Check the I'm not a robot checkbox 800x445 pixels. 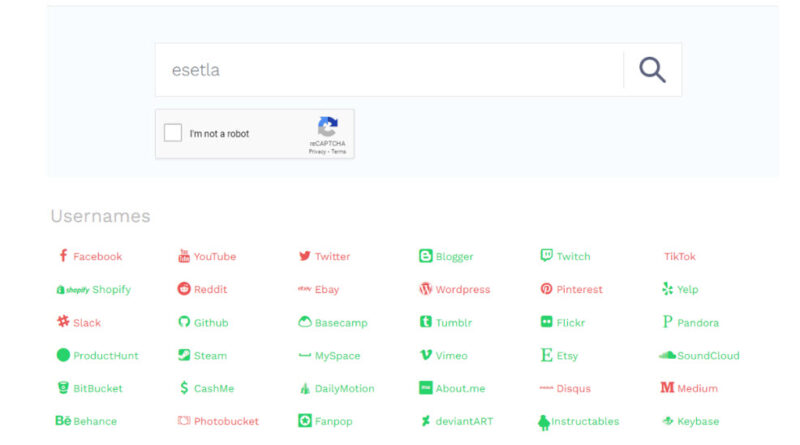pos(173,133)
